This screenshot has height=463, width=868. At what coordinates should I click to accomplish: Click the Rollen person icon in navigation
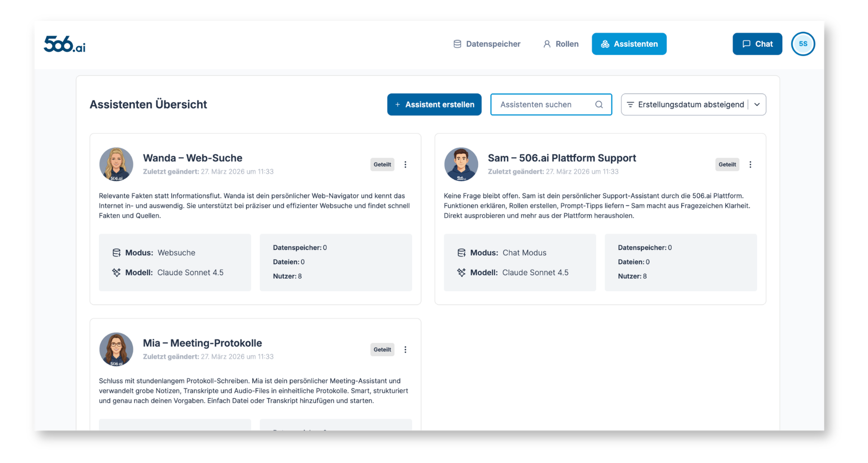tap(547, 44)
